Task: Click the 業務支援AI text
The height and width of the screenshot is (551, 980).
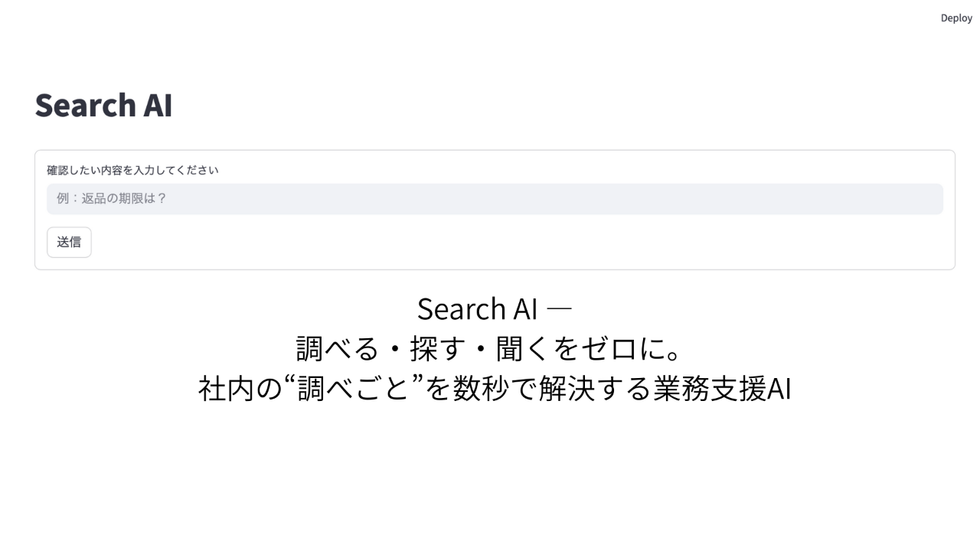Action: [723, 389]
